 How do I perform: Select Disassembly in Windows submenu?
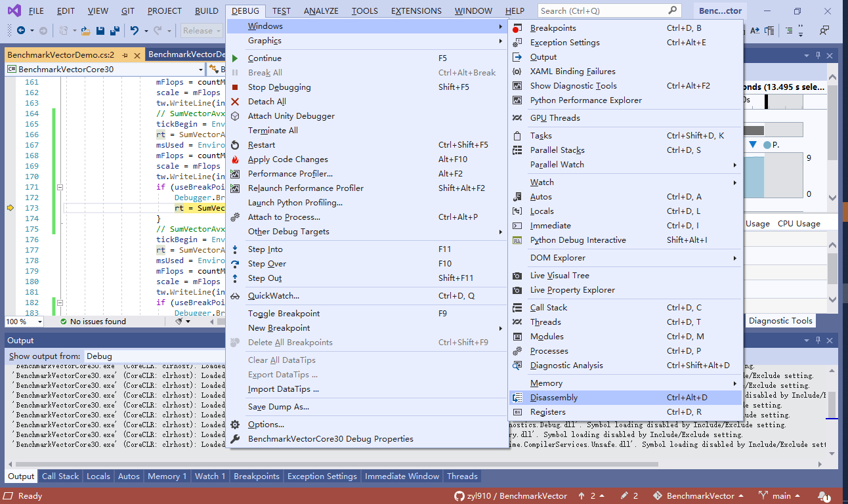click(x=625, y=398)
